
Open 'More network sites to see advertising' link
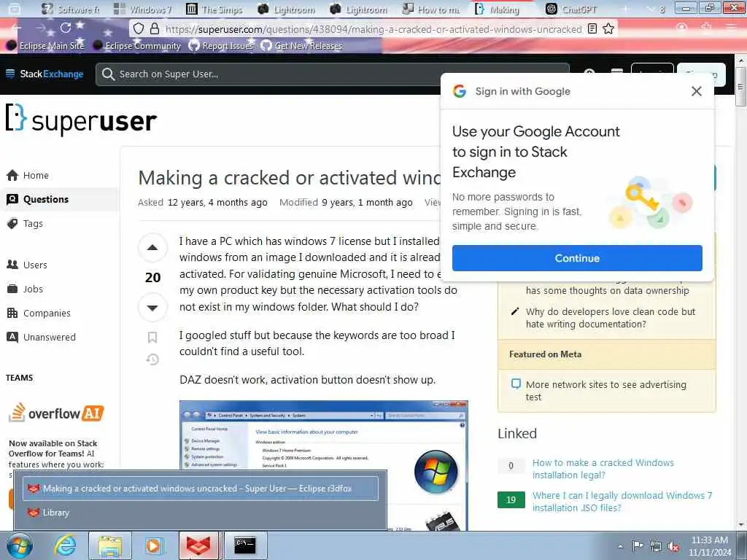click(x=606, y=391)
